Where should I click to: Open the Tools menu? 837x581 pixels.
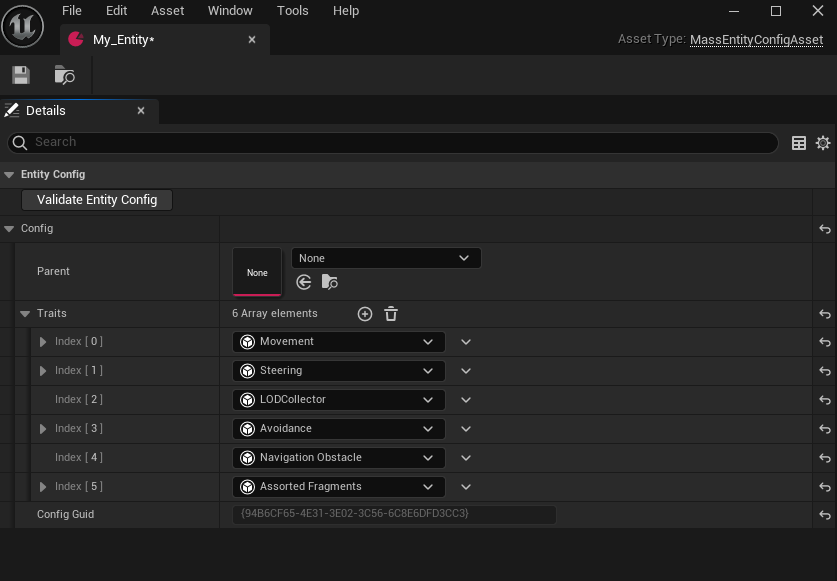pos(293,11)
